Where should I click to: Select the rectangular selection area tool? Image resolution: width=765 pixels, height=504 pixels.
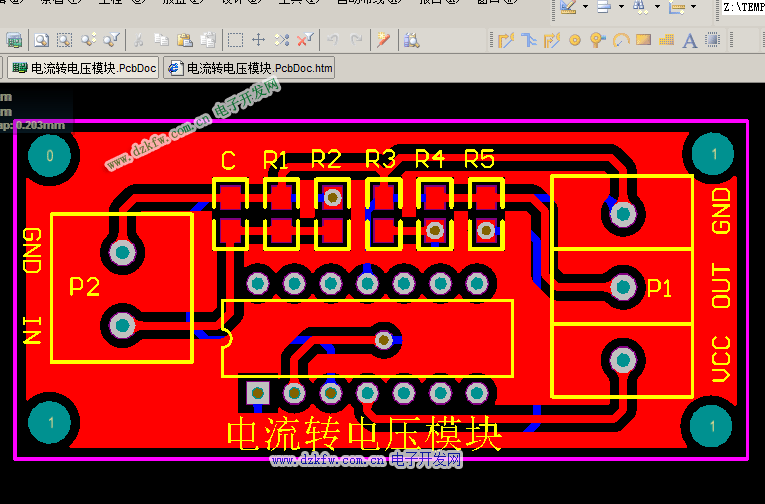coord(235,40)
